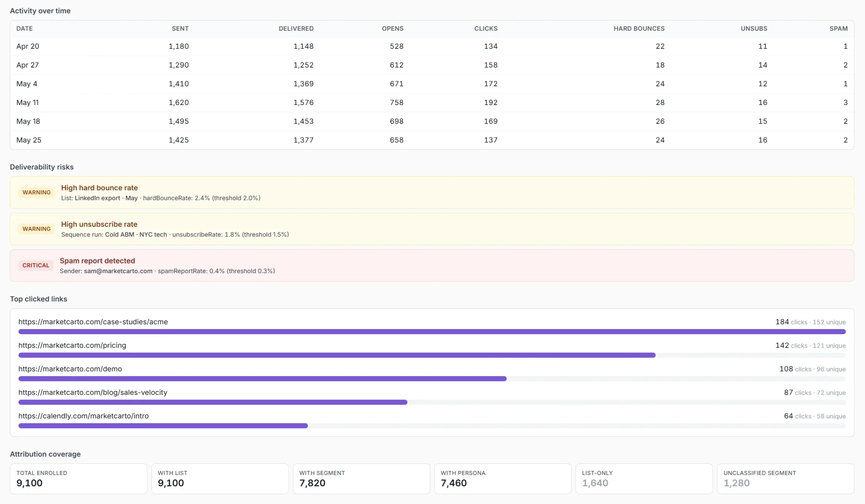Click the DATE column header
Viewport: 865px width, 504px height.
pos(24,29)
